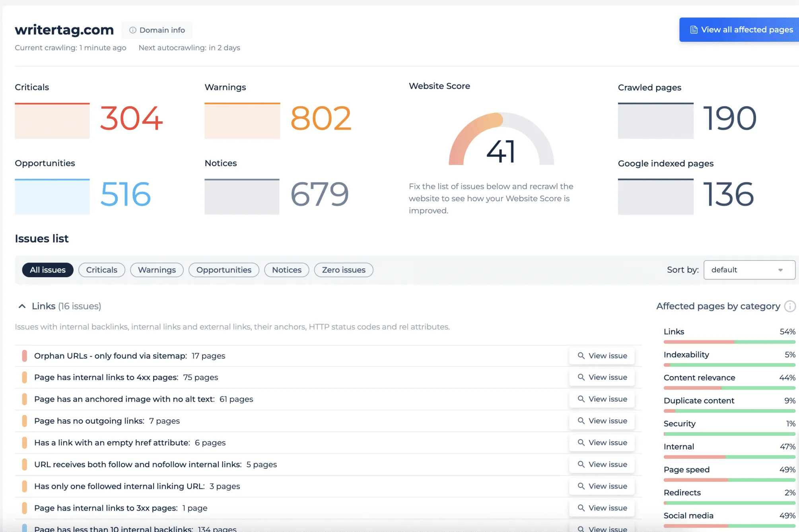Click magnifier icon for internal links to 4xx pages
This screenshot has height=532, width=799.
point(581,377)
